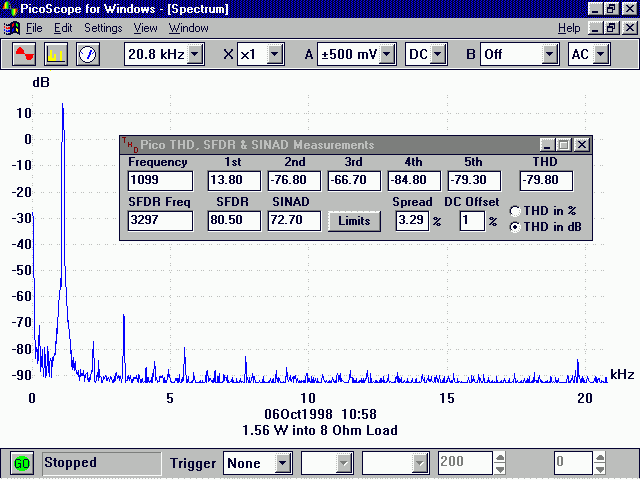Image resolution: width=640 pixels, height=480 pixels.
Task: Click the Frequency field showing 1099
Action: [x=160, y=181]
